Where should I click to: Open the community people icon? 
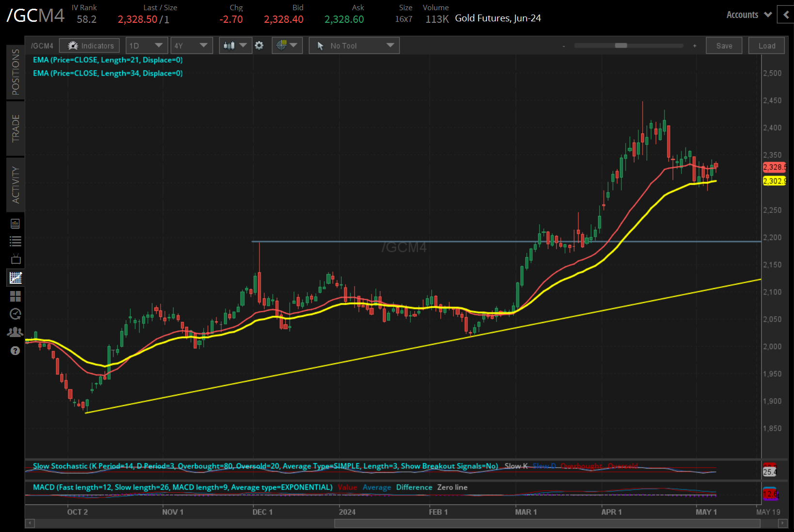(16, 332)
